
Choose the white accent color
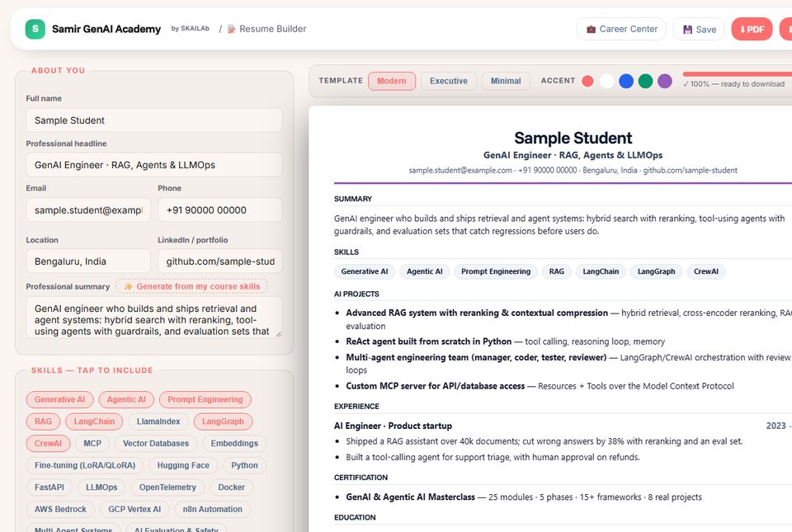coord(606,81)
